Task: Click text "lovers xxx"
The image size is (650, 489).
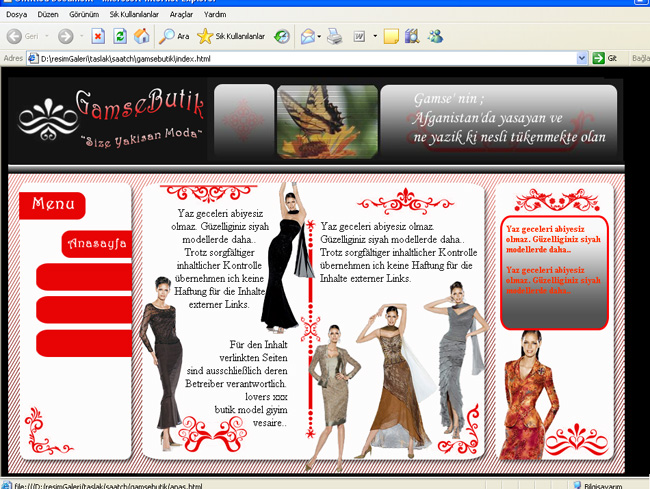Action: pyautogui.click(x=266, y=397)
